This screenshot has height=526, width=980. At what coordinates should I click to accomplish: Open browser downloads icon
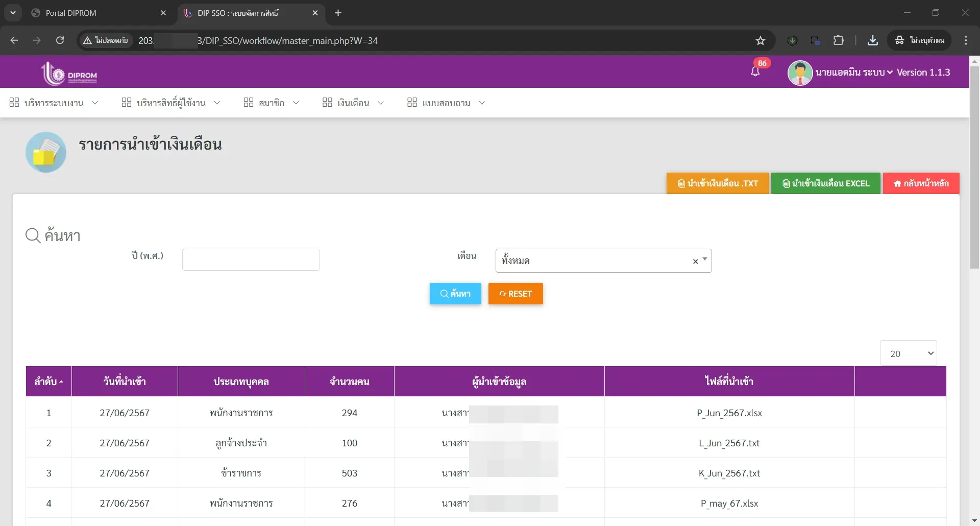873,40
